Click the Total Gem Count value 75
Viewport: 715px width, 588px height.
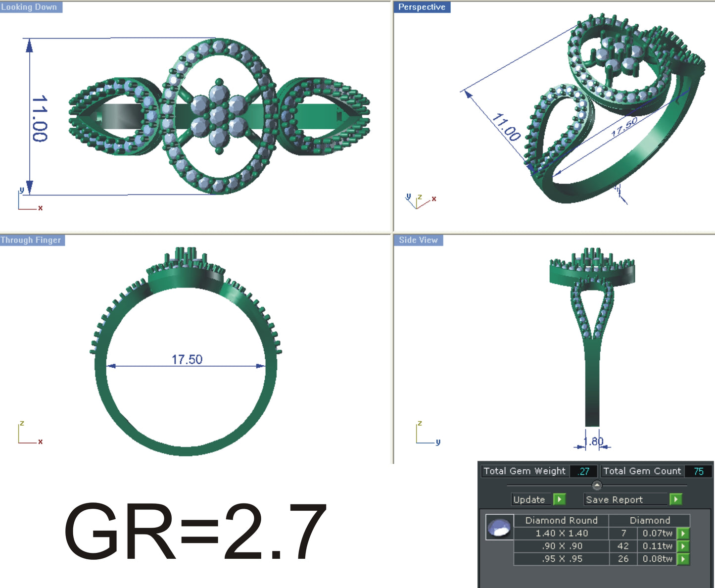point(698,471)
